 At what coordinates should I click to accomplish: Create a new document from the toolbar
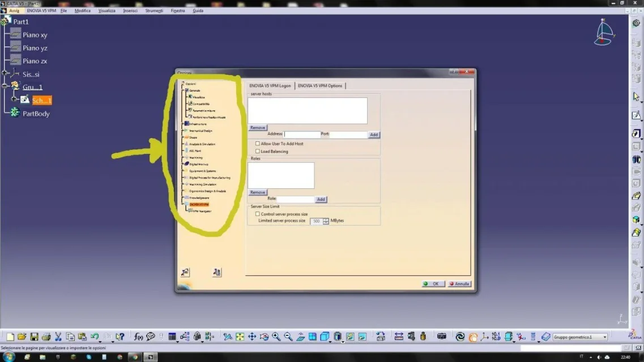click(10, 337)
